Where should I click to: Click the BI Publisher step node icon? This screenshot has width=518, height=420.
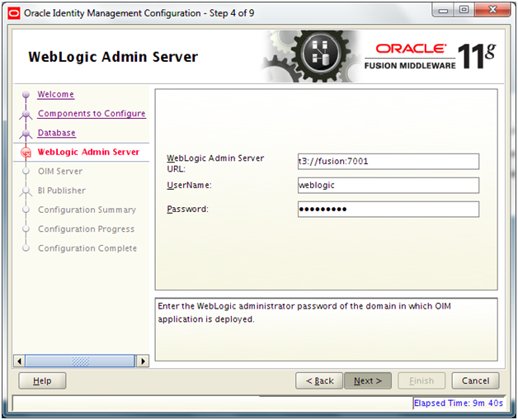tap(26, 191)
